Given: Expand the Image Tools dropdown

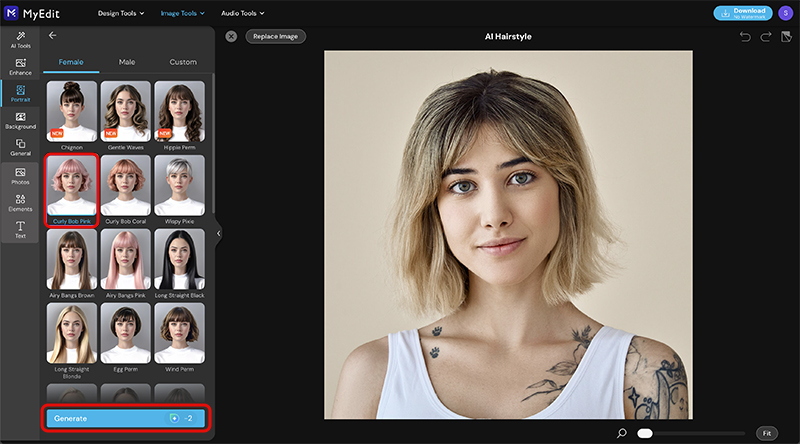Looking at the screenshot, I should coord(183,13).
